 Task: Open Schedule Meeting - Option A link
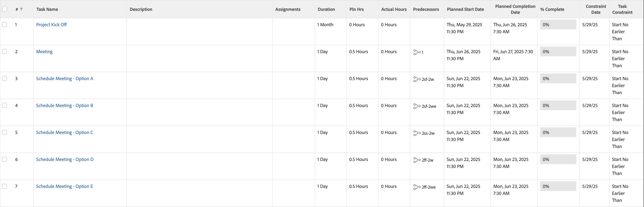point(65,79)
